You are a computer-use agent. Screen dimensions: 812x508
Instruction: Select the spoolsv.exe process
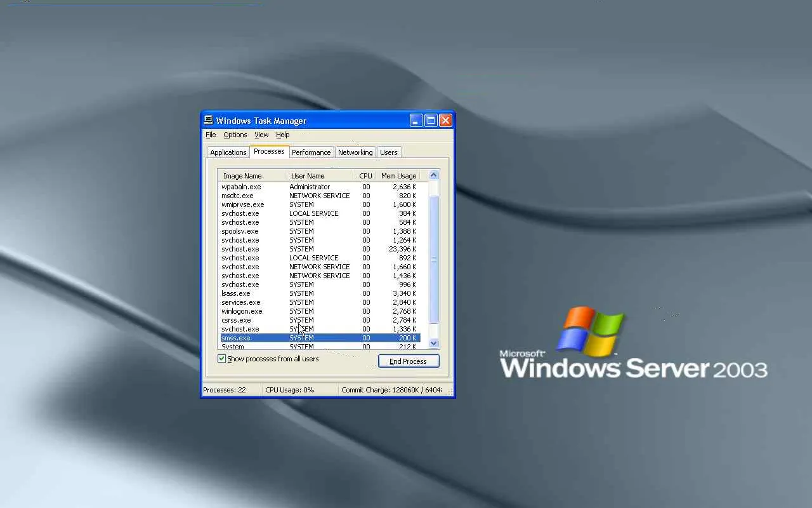click(319, 231)
